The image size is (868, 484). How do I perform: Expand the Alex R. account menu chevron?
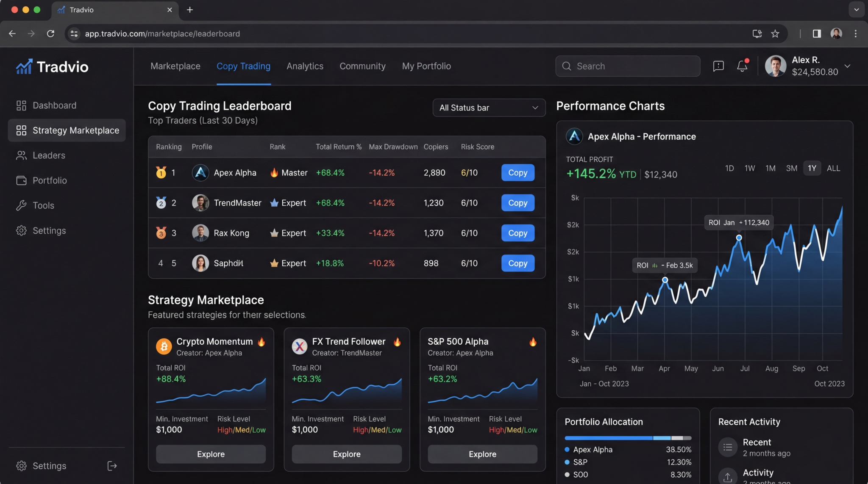click(847, 66)
